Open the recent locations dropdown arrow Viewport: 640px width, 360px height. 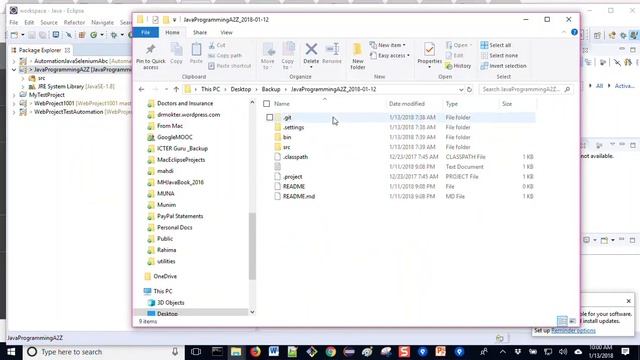click(x=166, y=89)
